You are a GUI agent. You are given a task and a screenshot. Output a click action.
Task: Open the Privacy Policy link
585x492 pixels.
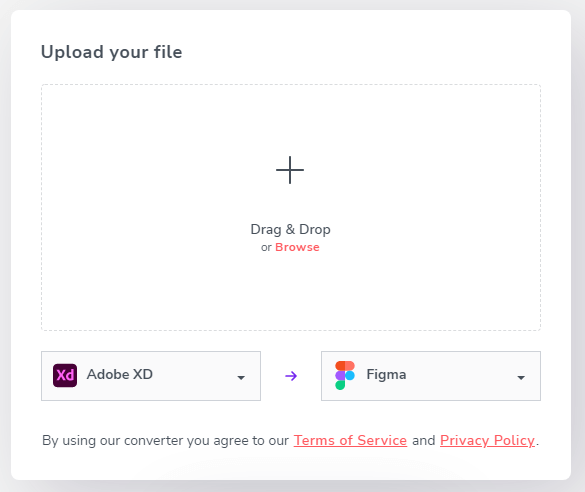pyautogui.click(x=488, y=441)
